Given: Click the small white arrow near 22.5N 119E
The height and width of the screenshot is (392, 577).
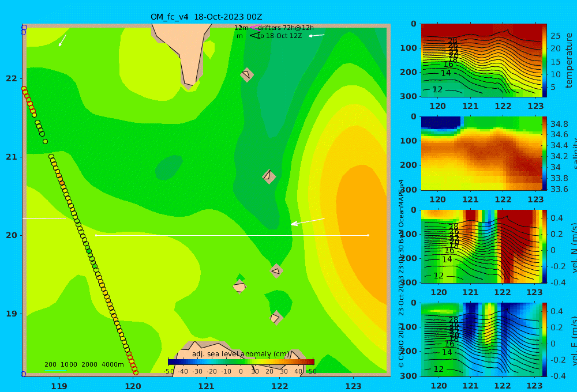Looking at the screenshot, I should click(x=62, y=40).
